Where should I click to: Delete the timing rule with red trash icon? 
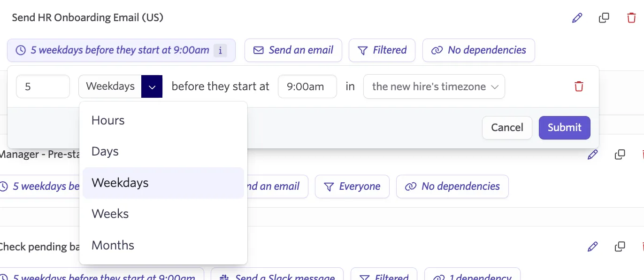(579, 86)
